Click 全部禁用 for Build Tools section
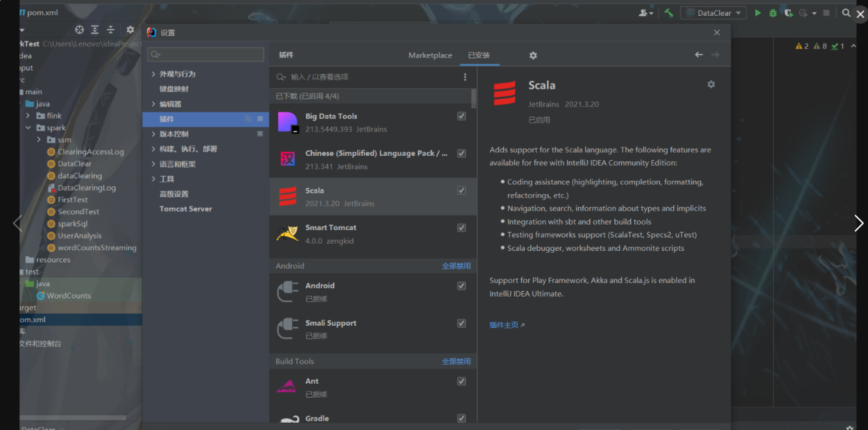The image size is (868, 430). 457,361
